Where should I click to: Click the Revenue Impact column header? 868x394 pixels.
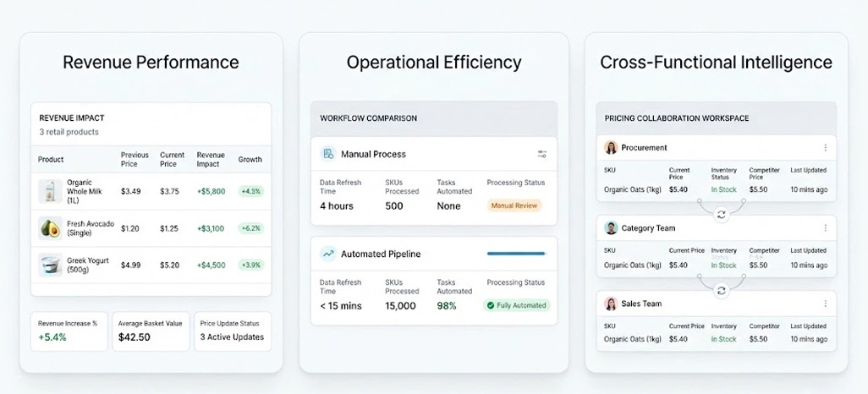click(x=211, y=159)
